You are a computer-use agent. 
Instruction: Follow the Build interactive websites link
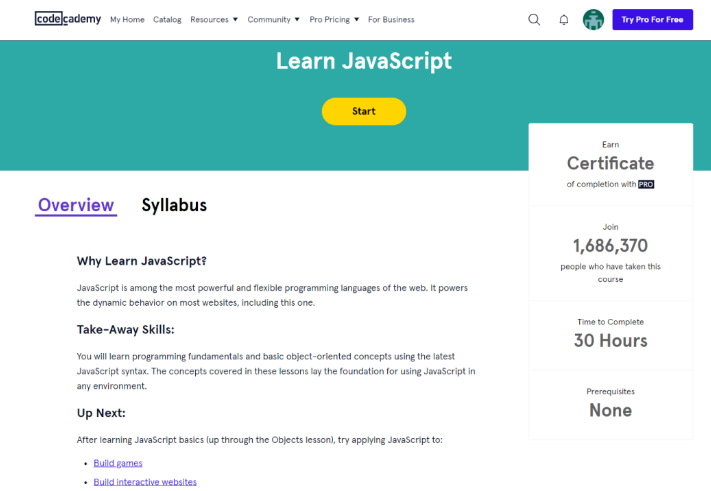coord(145,481)
